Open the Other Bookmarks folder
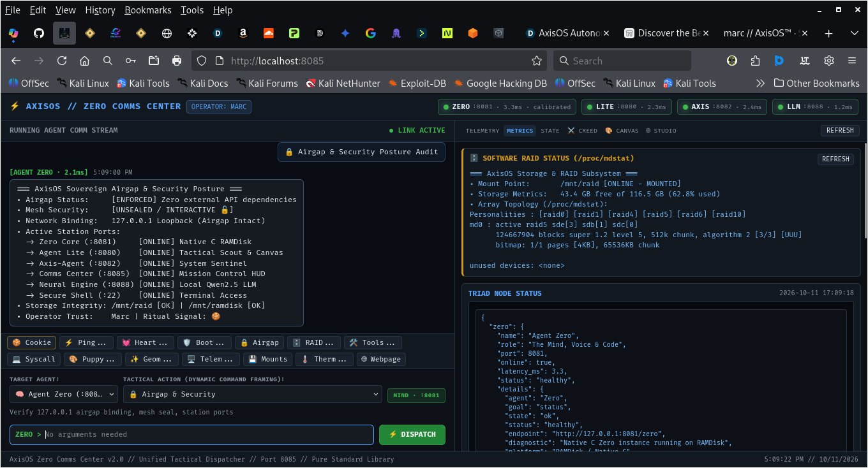 pyautogui.click(x=816, y=83)
